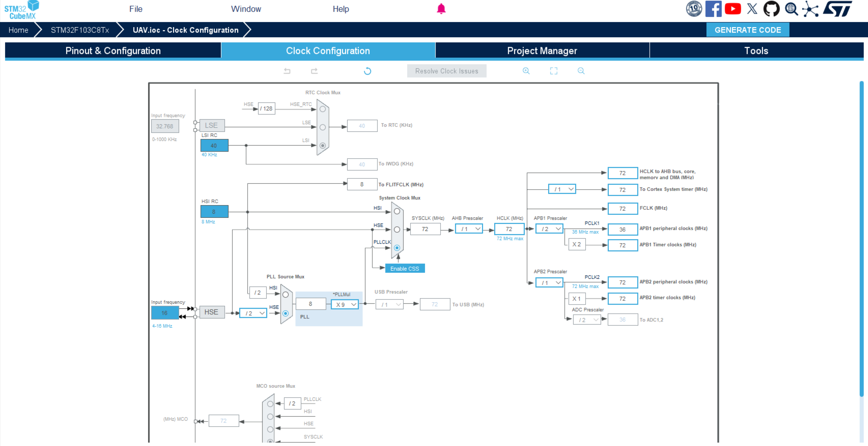
Task: Click the refresh clock tree icon
Action: click(367, 71)
